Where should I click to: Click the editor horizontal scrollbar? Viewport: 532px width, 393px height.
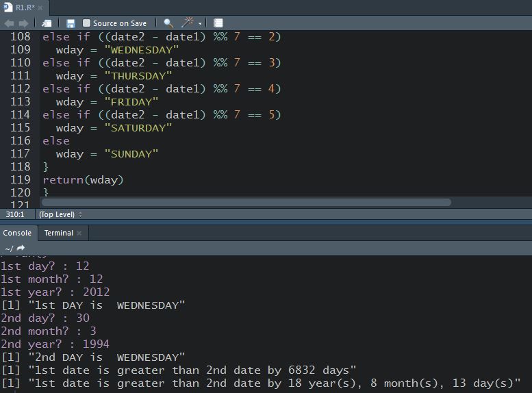tap(246, 202)
